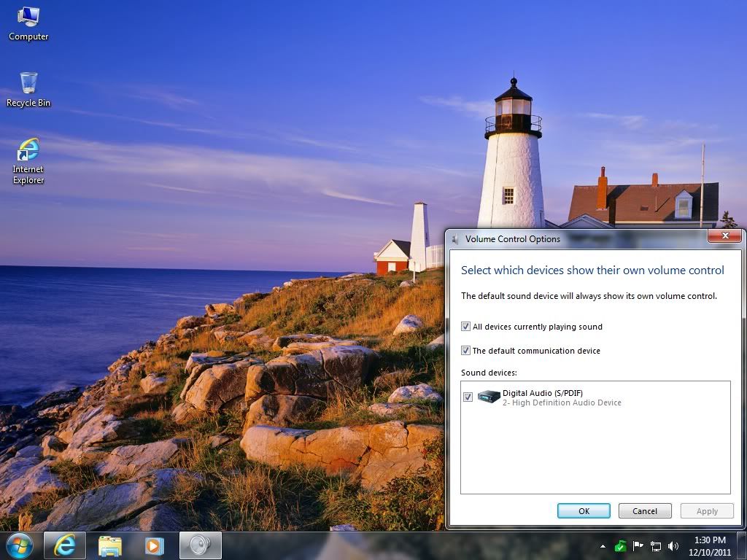This screenshot has height=560, width=747.
Task: Click the volume speaker tray icon
Action: (673, 546)
